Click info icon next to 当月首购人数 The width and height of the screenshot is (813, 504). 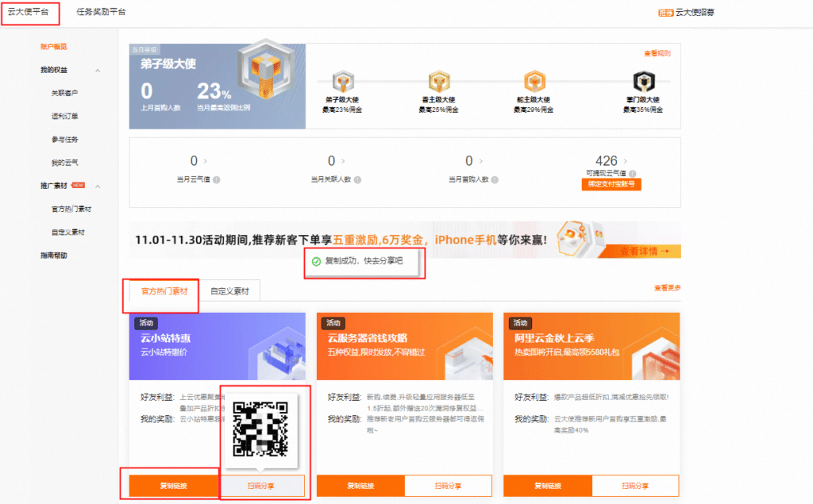point(495,180)
